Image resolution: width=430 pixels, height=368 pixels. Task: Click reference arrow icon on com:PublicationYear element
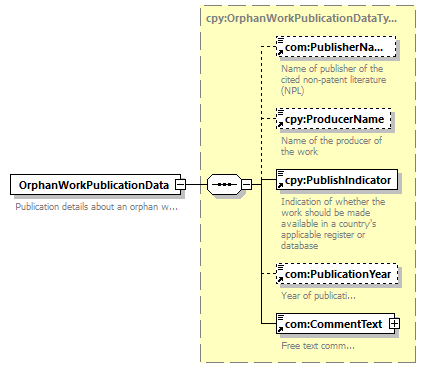click(x=280, y=280)
